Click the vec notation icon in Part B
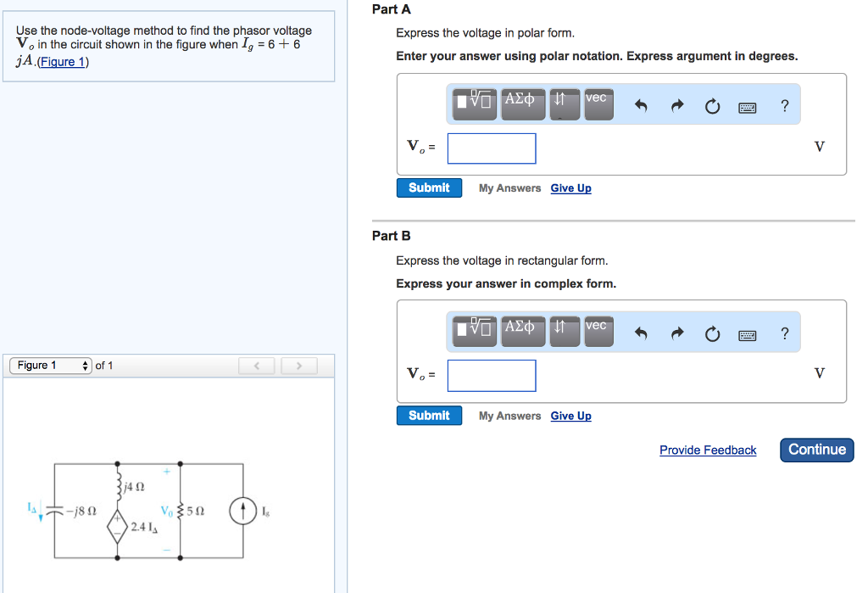This screenshot has width=868, height=593. point(598,331)
